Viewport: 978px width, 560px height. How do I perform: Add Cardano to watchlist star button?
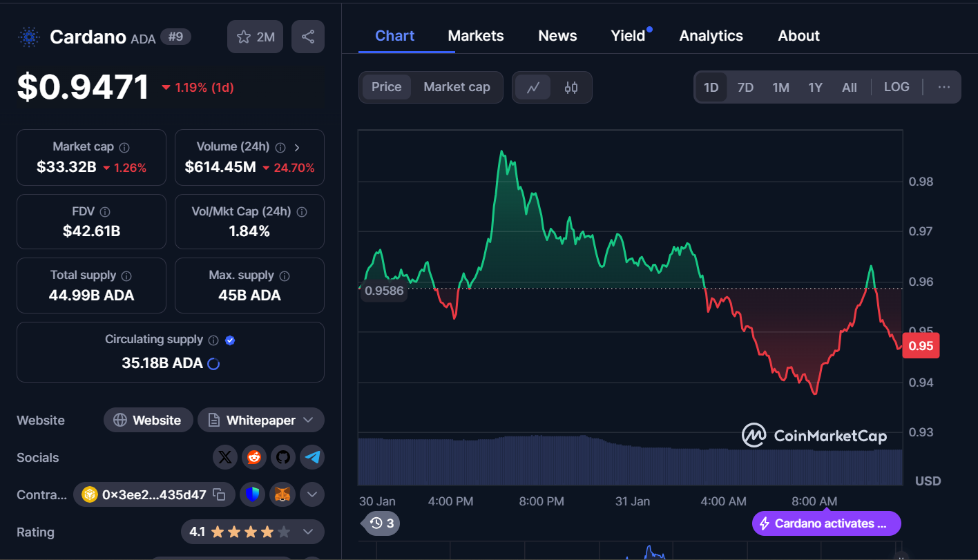click(x=255, y=37)
